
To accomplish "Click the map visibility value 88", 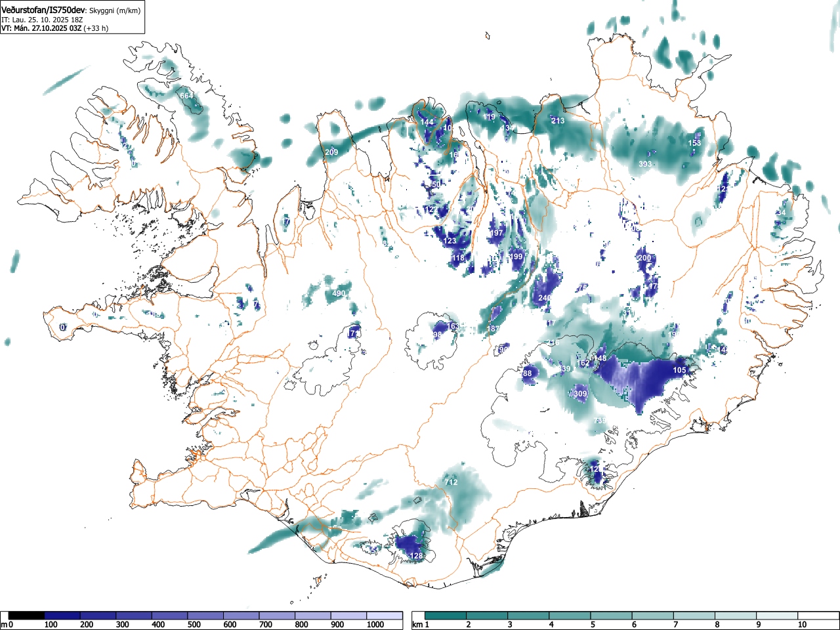I will click(x=528, y=373).
